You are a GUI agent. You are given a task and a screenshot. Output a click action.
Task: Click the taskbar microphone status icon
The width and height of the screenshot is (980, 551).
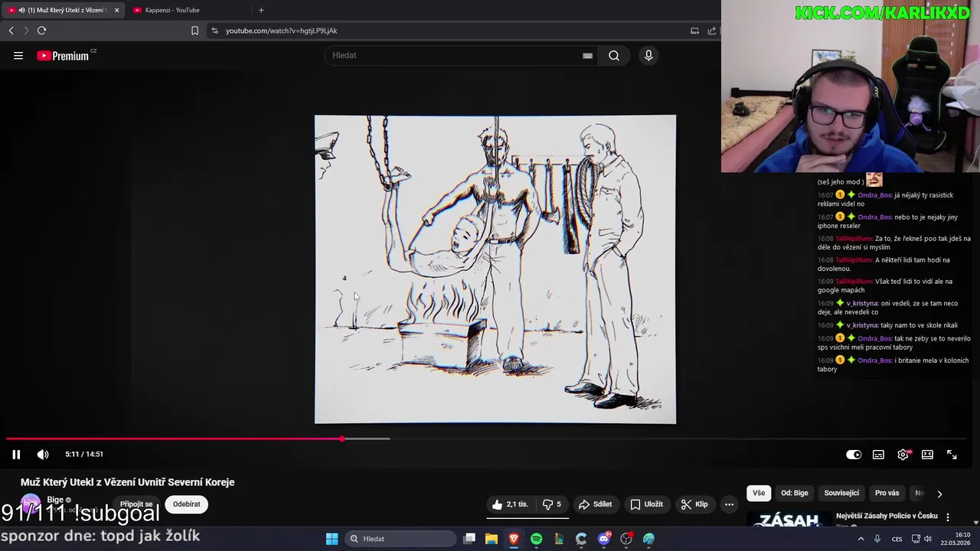pyautogui.click(x=877, y=539)
